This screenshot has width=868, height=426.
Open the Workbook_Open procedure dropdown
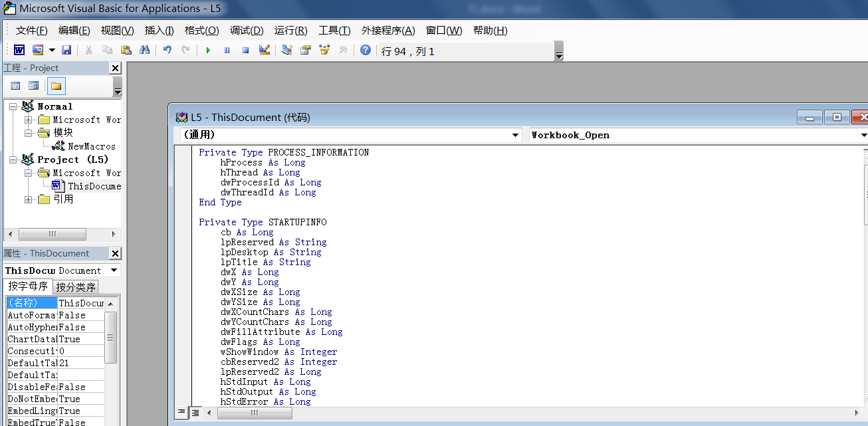(863, 135)
